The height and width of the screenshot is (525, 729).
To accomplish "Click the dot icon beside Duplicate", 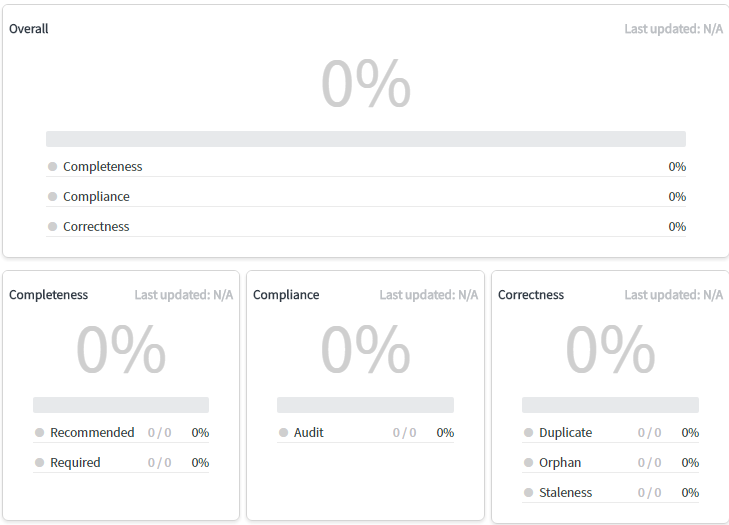I will click(x=528, y=433).
